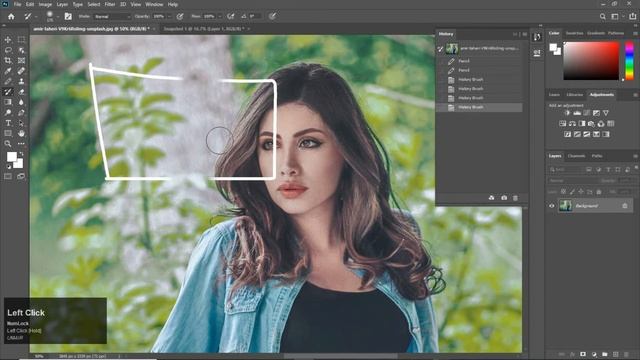The width and height of the screenshot is (640, 360).
Task: Select the Path Selection arrow tool
Action: click(x=21, y=123)
